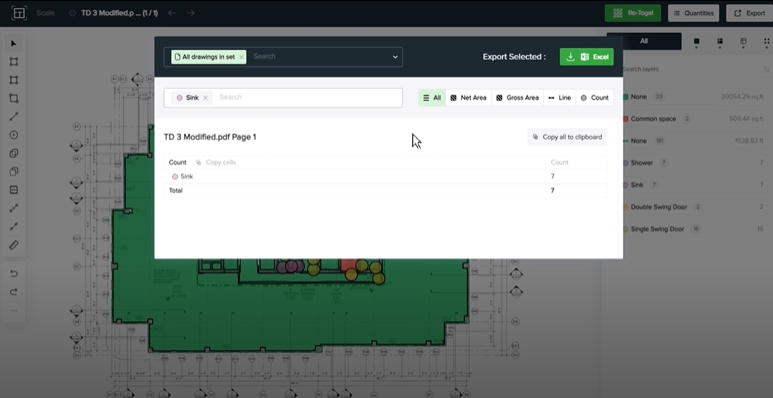
Task: Click the Re-Togal button
Action: coord(632,13)
